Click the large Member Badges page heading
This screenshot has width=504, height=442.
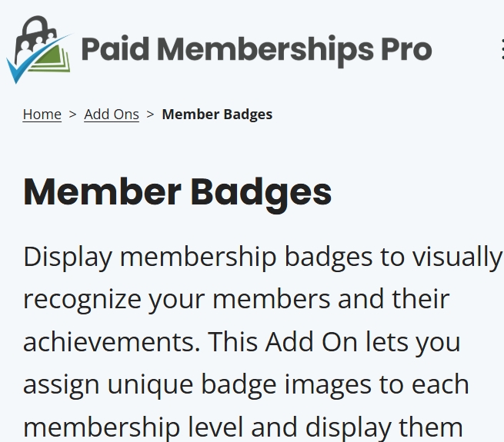[178, 193]
